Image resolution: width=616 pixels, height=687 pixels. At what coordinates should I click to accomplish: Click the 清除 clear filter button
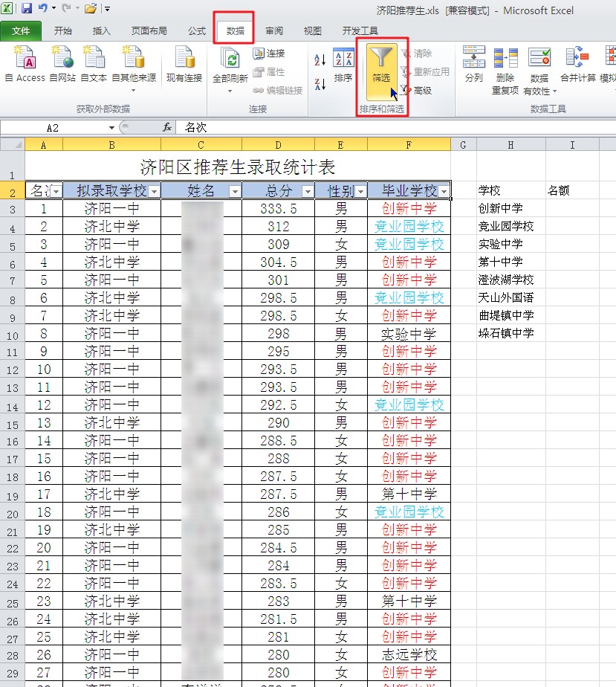click(x=417, y=54)
